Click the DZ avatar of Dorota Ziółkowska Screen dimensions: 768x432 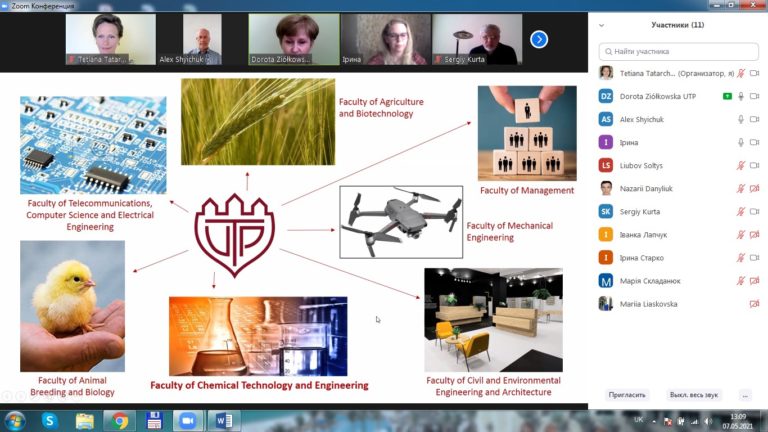606,96
